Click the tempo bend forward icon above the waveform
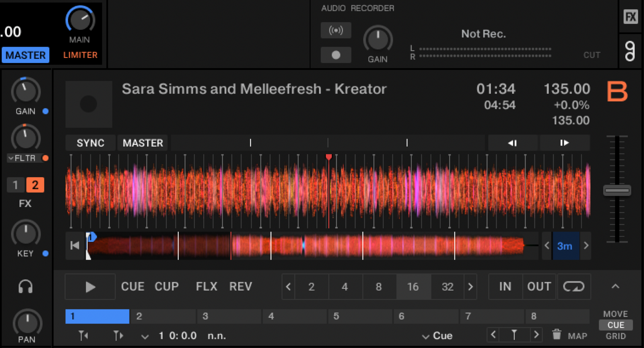This screenshot has width=644, height=348. coord(565,143)
